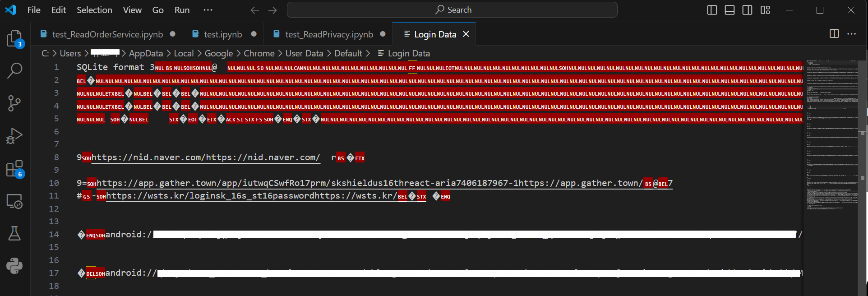
Task: Select the Local breadcrumb segment
Action: 184,53
